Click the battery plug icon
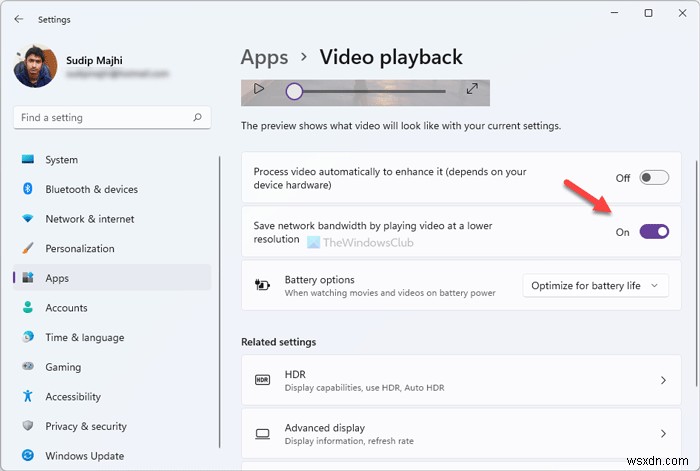 click(x=262, y=284)
